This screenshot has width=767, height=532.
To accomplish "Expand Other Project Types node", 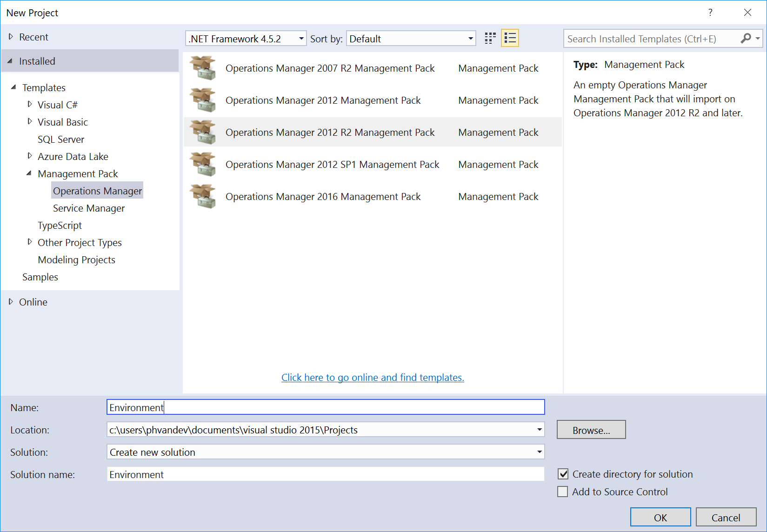I will pyautogui.click(x=30, y=242).
